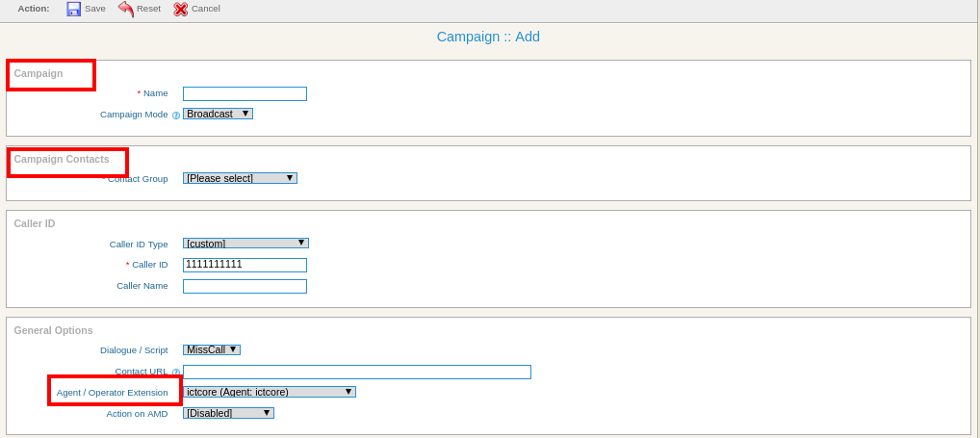Click the Campaign Contacts section heading
The width and height of the screenshot is (980, 438).
62,160
